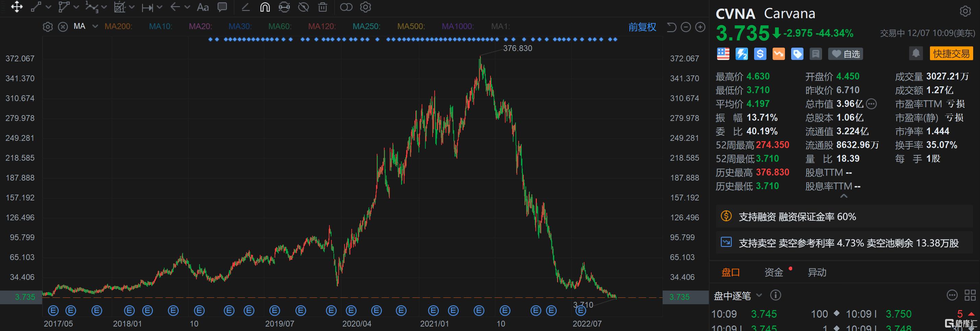Click the MA20 legend label
The image size is (980, 331).
201,26
